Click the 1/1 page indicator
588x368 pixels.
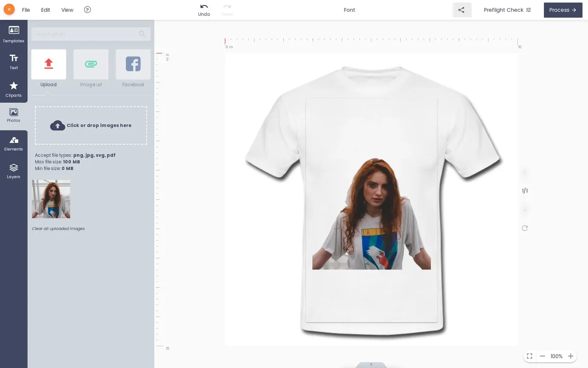pos(525,191)
